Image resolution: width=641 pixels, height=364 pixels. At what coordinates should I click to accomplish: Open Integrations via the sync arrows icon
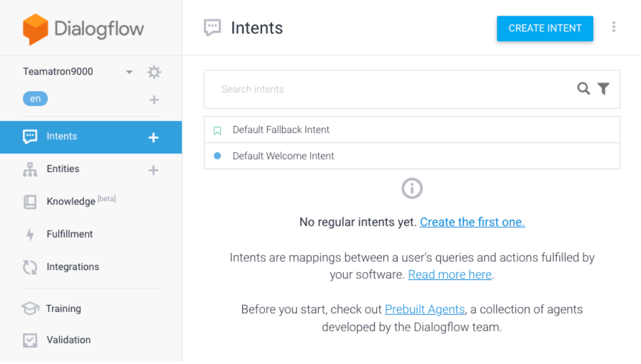tap(29, 267)
